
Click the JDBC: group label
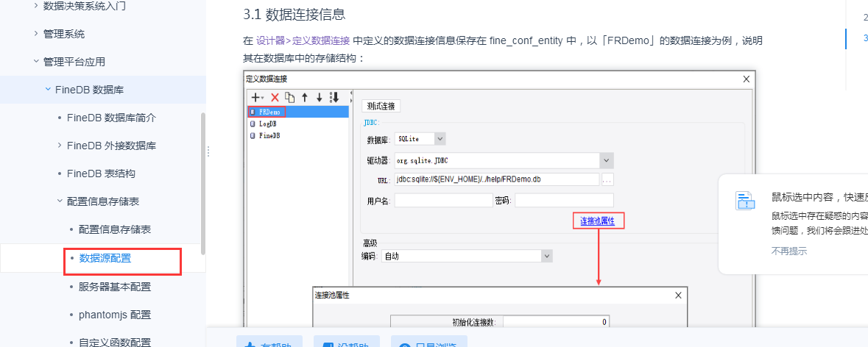tap(372, 122)
